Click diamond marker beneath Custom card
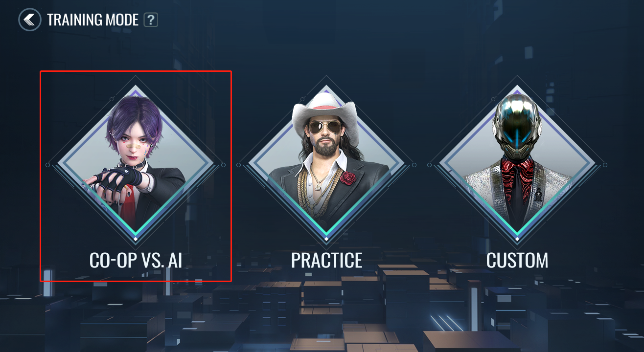The height and width of the screenshot is (352, 644). point(517,239)
